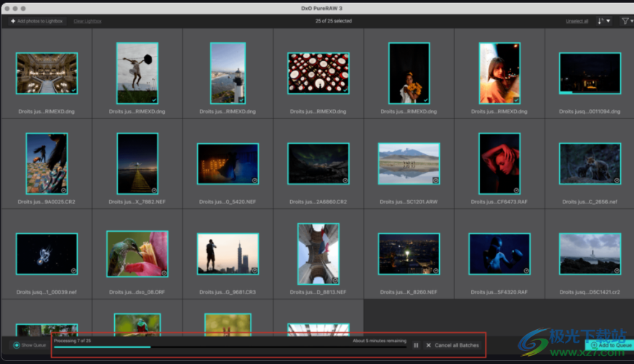Click the pending status badge on SF4320.RAF thumbnail
The image size is (634, 364).
526,271
